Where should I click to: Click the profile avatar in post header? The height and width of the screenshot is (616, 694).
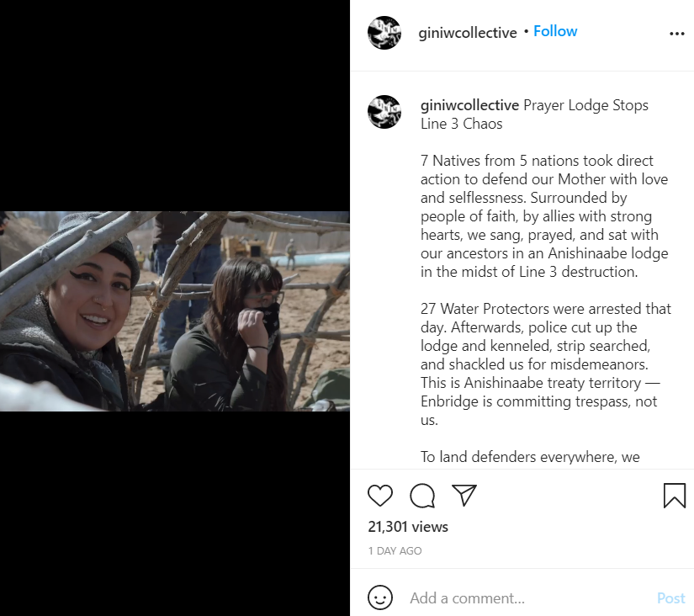[x=384, y=33]
